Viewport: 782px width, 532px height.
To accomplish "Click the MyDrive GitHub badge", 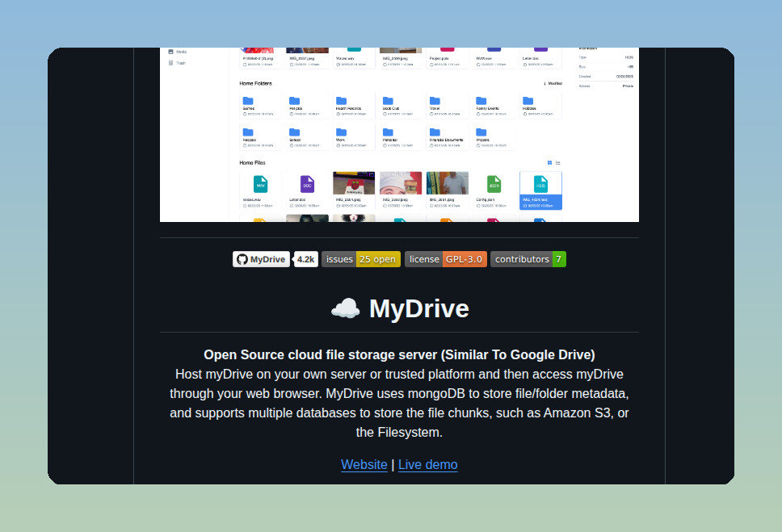I will [x=261, y=259].
